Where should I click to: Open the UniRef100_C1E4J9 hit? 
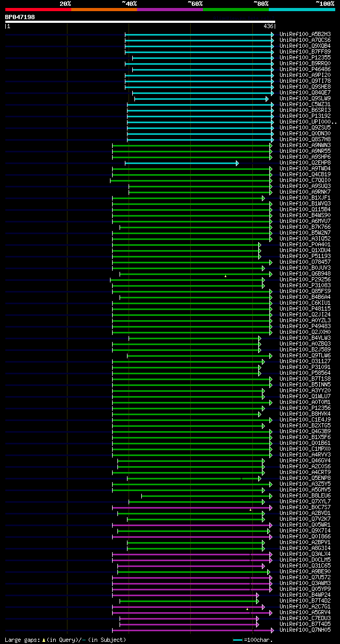point(305,419)
